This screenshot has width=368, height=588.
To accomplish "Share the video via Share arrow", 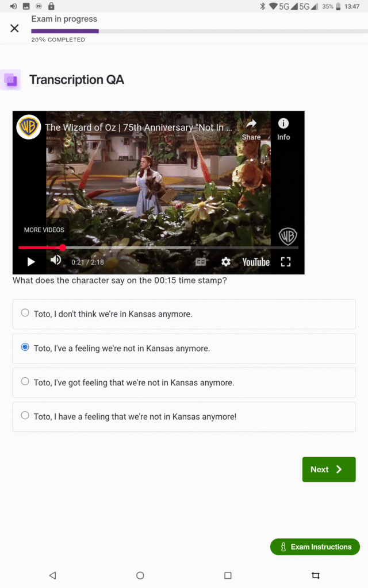I will (x=251, y=129).
